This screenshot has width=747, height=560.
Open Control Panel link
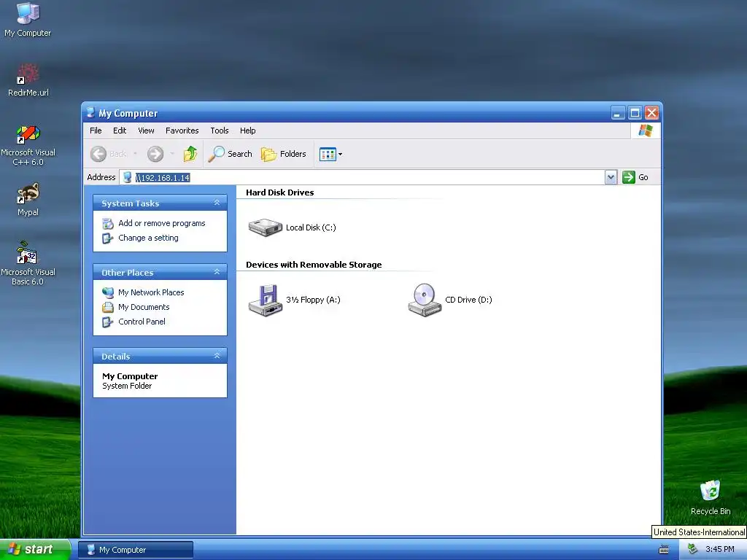[x=142, y=322]
